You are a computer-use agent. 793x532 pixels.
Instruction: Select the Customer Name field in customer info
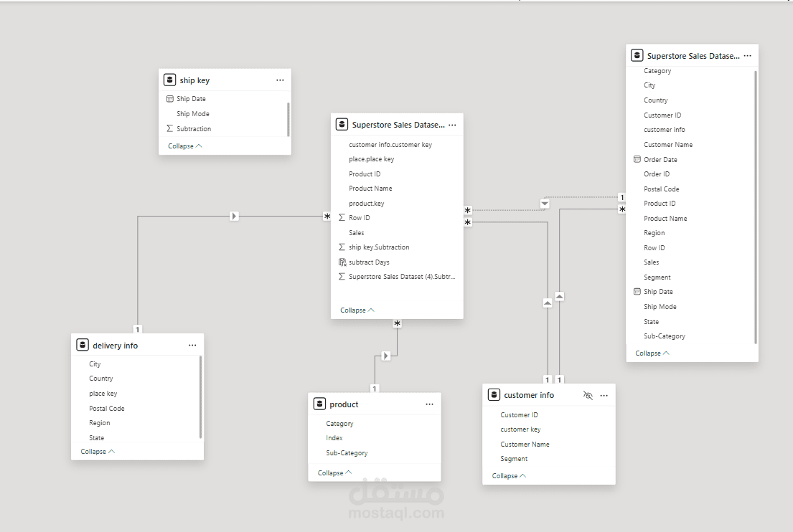[525, 445]
